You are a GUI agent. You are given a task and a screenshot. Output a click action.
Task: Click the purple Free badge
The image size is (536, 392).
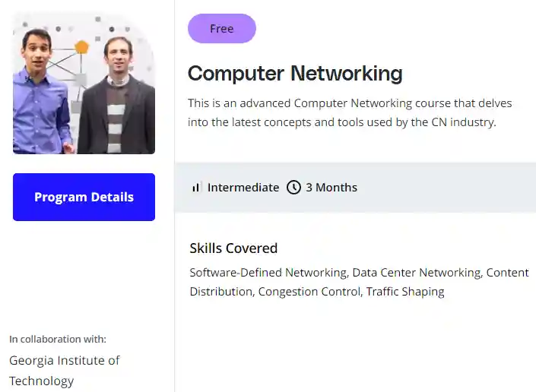coord(221,29)
